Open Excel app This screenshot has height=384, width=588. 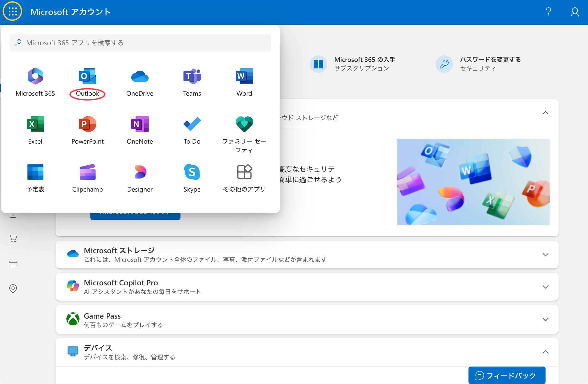35,130
